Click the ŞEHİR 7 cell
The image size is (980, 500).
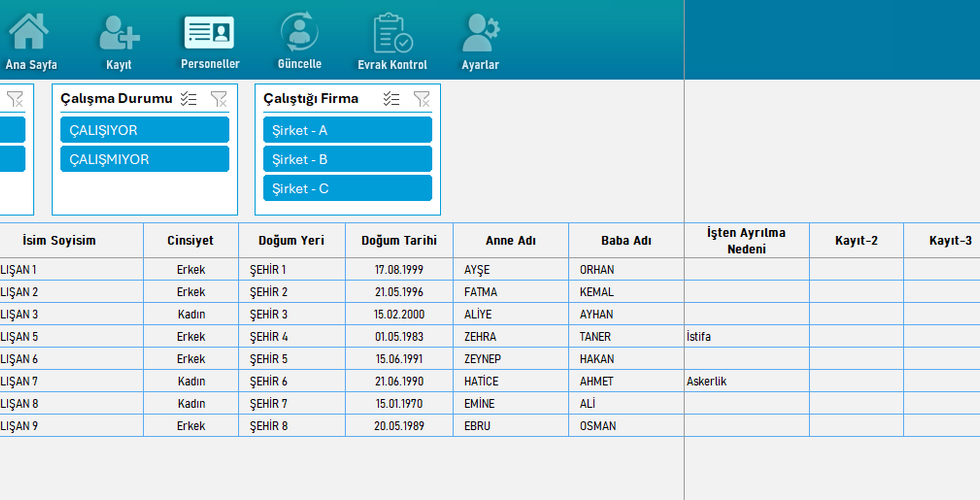pos(292,404)
